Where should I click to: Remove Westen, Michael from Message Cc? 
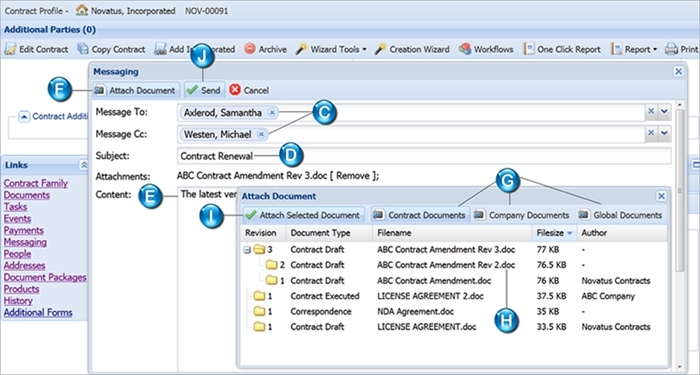[262, 134]
